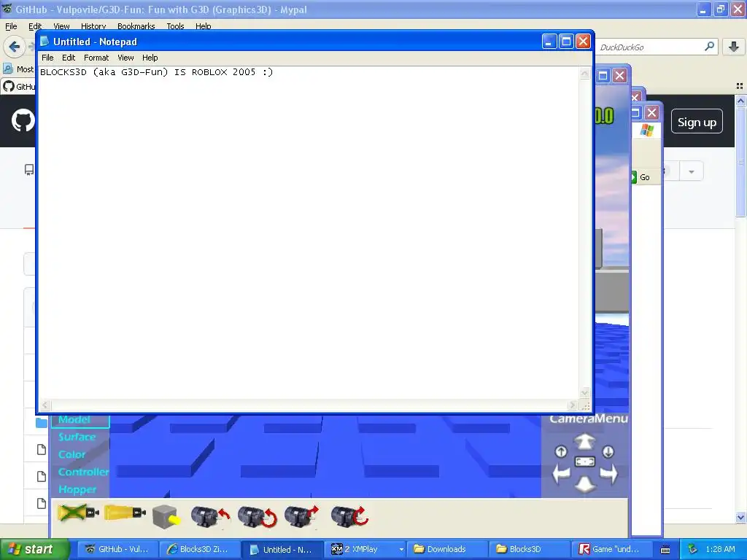This screenshot has width=747, height=560.
Task: Click the Most bookmark in the browser bookmarks bar
Action: [x=19, y=69]
